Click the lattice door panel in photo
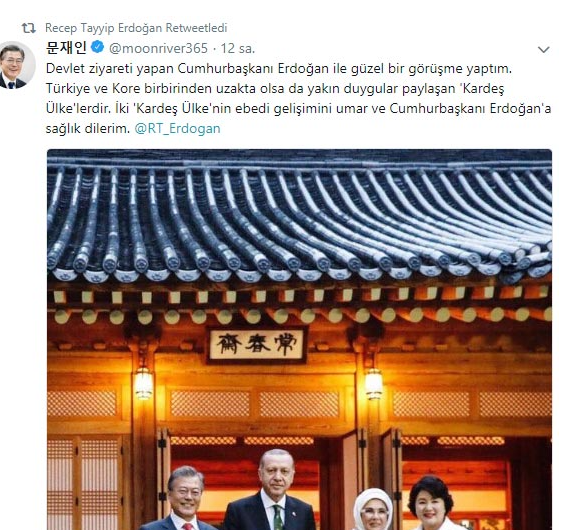The width and height of the screenshot is (585, 530). tap(87, 483)
